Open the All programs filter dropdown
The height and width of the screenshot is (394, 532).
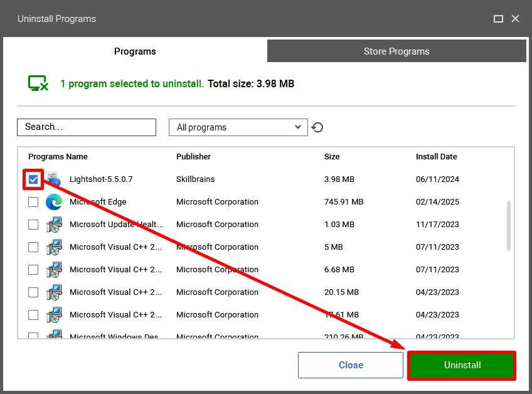click(238, 127)
